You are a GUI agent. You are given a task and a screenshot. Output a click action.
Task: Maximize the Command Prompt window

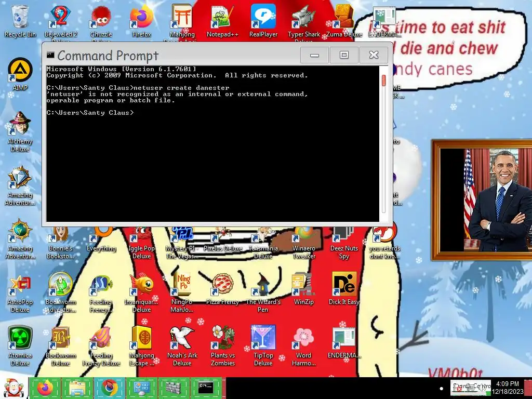(344, 55)
